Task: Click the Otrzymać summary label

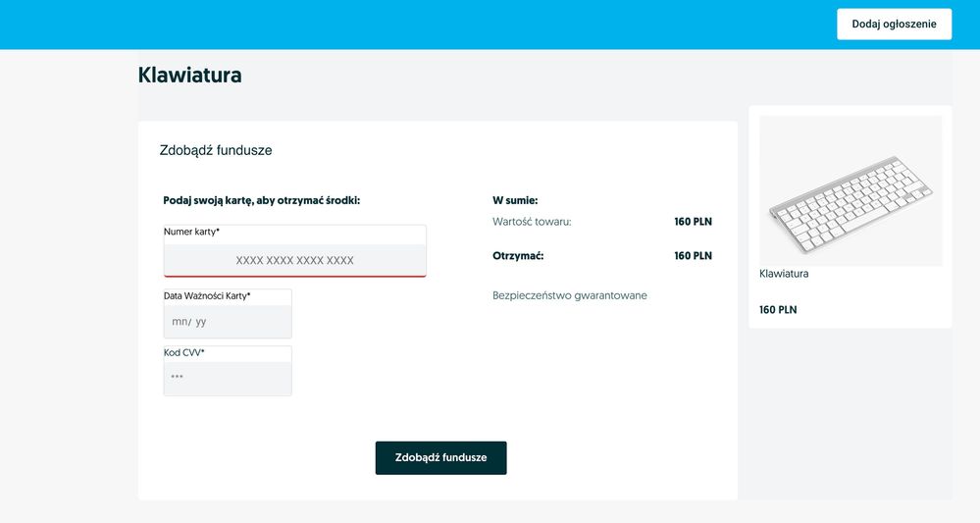Action: pyautogui.click(x=518, y=256)
